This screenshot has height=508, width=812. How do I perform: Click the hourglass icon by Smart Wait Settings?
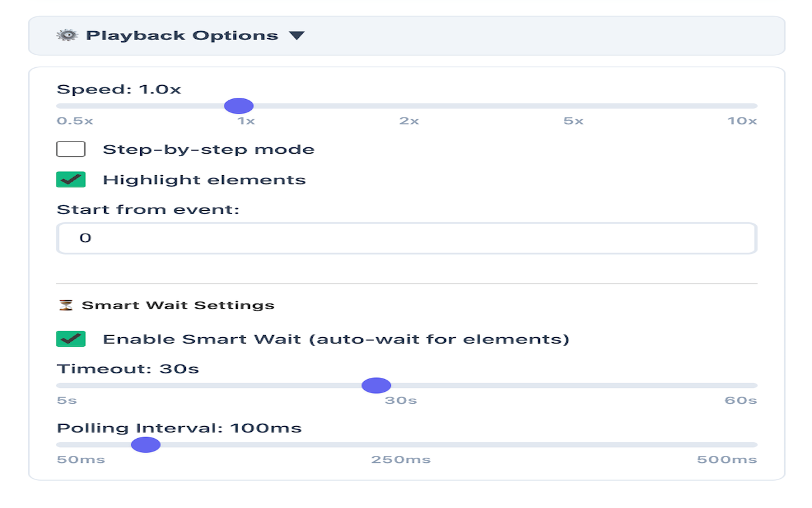[66, 305]
